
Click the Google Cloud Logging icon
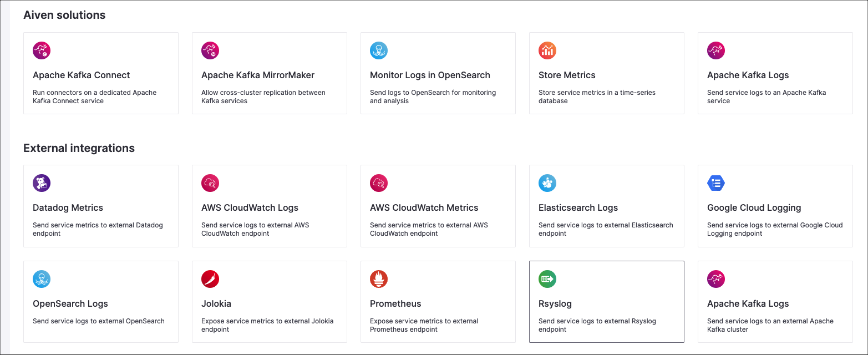(716, 182)
